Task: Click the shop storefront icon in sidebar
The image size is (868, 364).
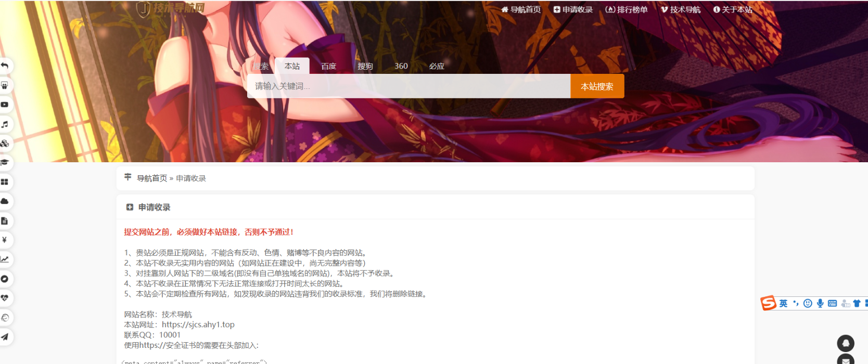Action: [5, 85]
